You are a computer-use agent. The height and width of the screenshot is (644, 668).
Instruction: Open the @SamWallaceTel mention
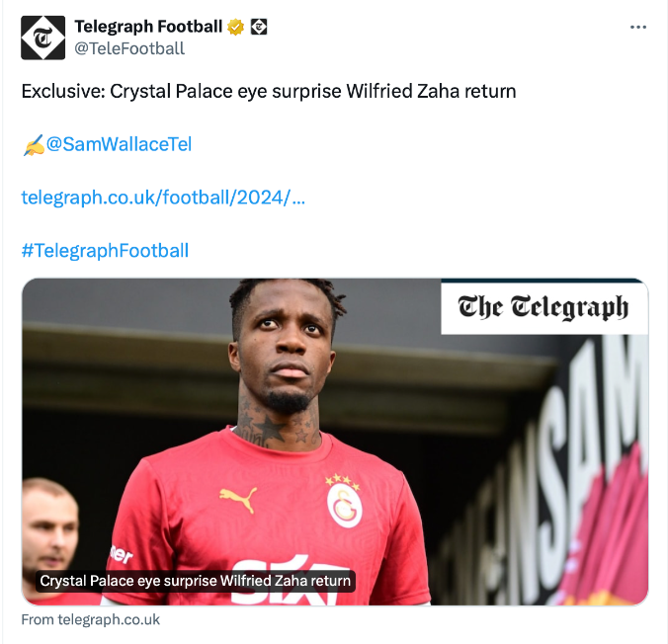(119, 144)
